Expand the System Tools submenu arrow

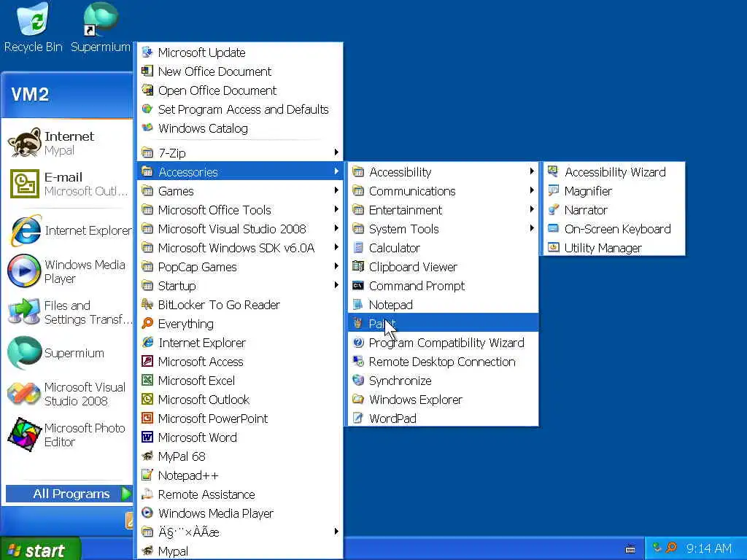coord(532,228)
